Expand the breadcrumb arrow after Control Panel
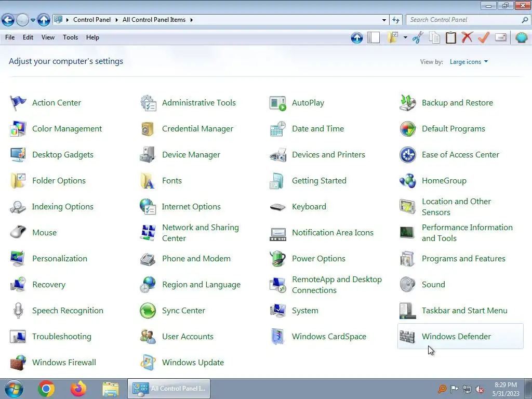The height and width of the screenshot is (399, 532). pyautogui.click(x=116, y=20)
